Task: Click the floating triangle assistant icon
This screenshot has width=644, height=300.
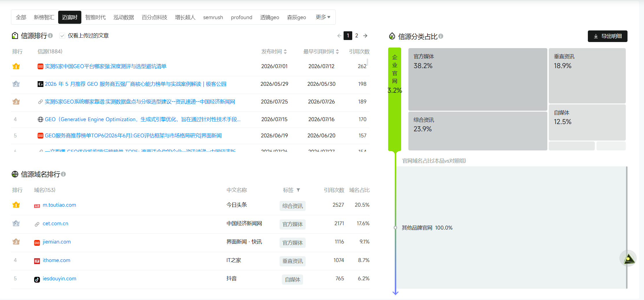Action: tap(628, 259)
